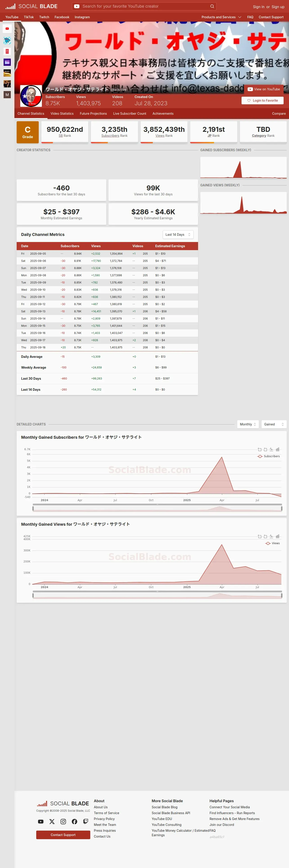Open the footer Instagram social icon
289x868 pixels.
tap(63, 822)
